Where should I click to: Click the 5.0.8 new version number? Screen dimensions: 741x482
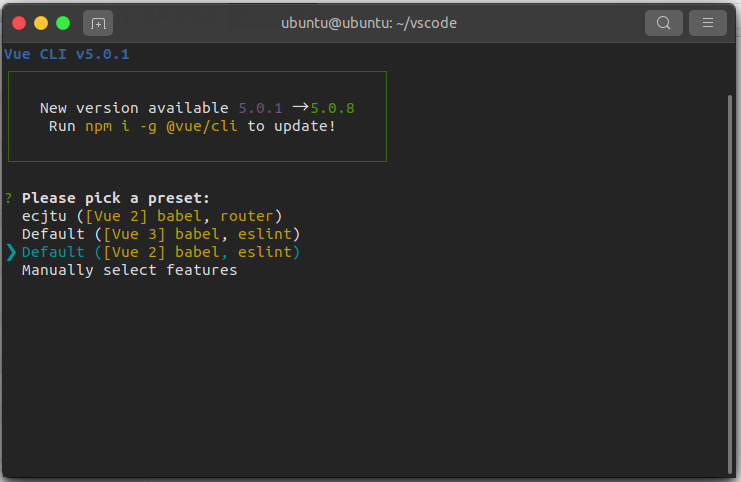pyautogui.click(x=332, y=109)
